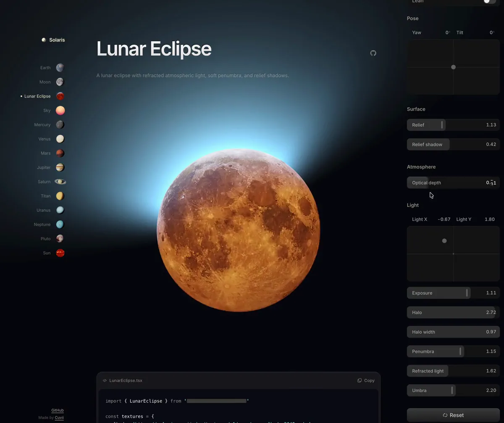Click the Venus planet icon

pos(60,139)
